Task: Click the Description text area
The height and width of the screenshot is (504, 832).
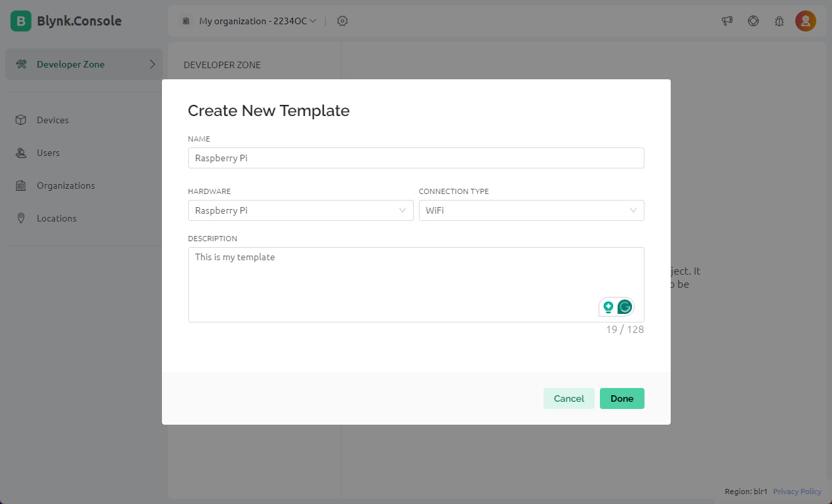Action: [416, 284]
